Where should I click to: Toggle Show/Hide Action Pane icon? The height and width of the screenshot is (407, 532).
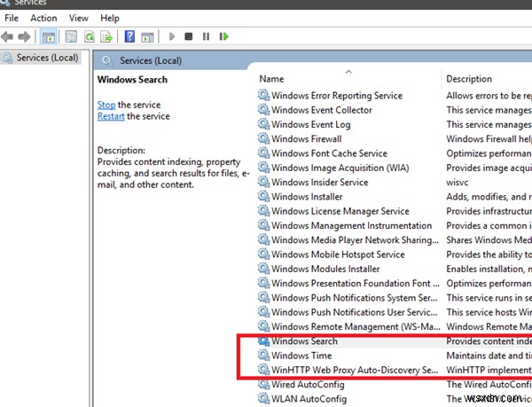click(147, 36)
